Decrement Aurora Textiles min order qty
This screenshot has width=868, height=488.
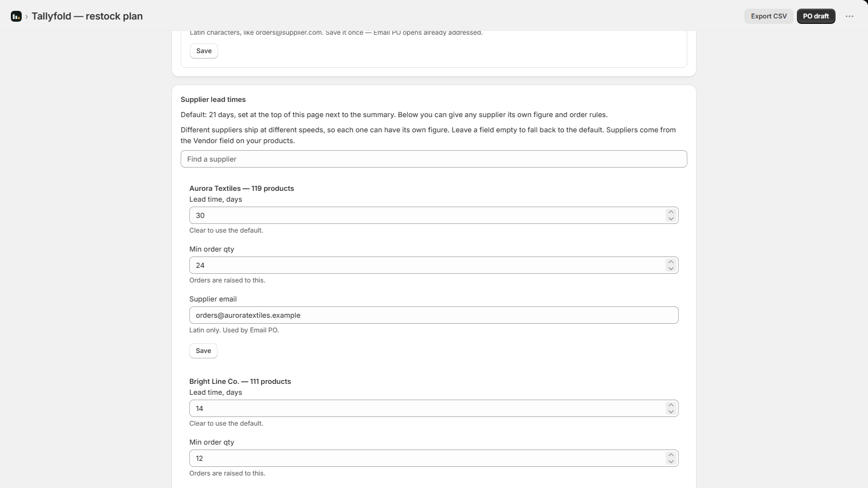[671, 268]
